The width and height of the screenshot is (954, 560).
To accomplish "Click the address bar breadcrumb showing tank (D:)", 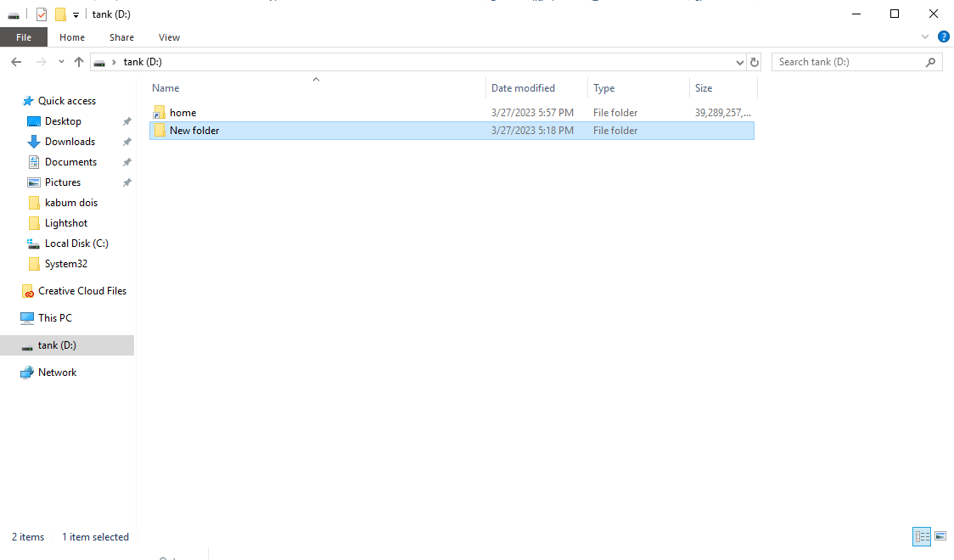I will (x=141, y=61).
